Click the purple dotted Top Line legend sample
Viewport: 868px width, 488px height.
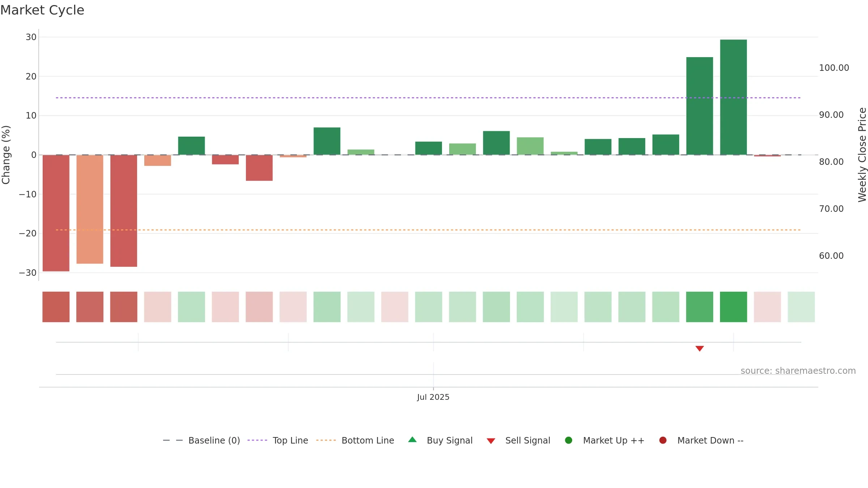tap(257, 440)
